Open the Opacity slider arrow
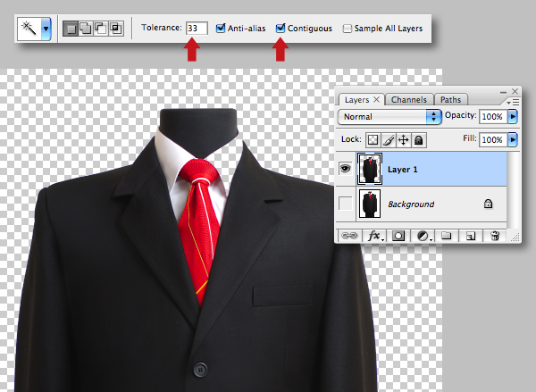The height and width of the screenshot is (392, 536). click(513, 117)
